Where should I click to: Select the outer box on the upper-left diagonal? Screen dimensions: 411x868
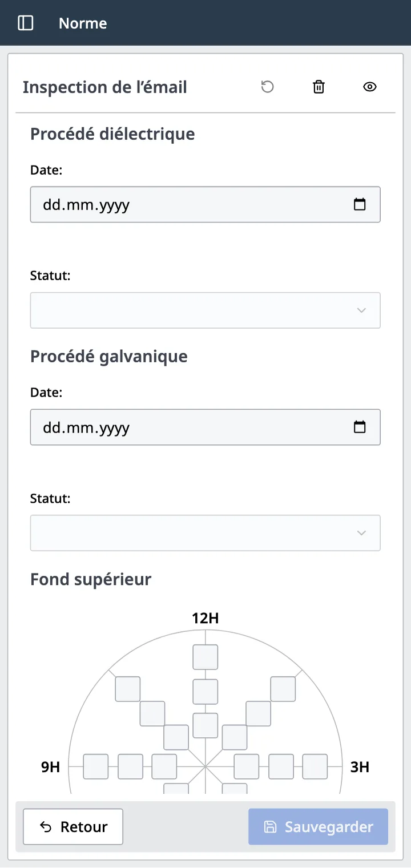click(x=128, y=689)
